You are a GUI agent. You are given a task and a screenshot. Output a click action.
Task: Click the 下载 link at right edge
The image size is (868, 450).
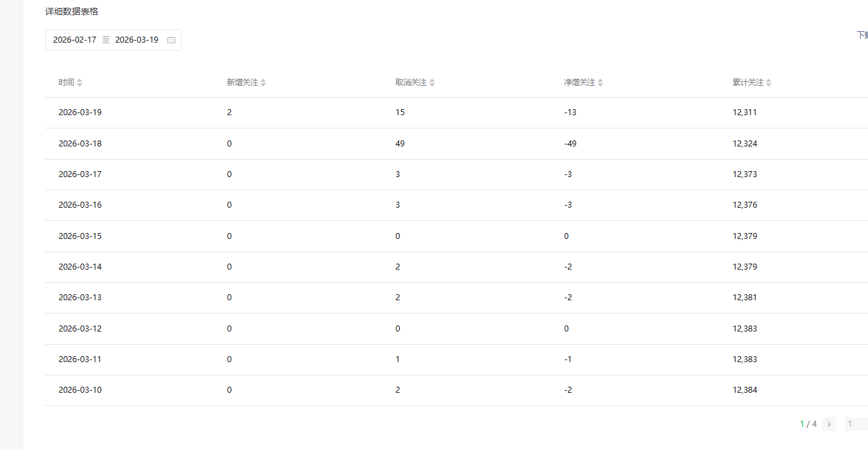click(x=862, y=35)
